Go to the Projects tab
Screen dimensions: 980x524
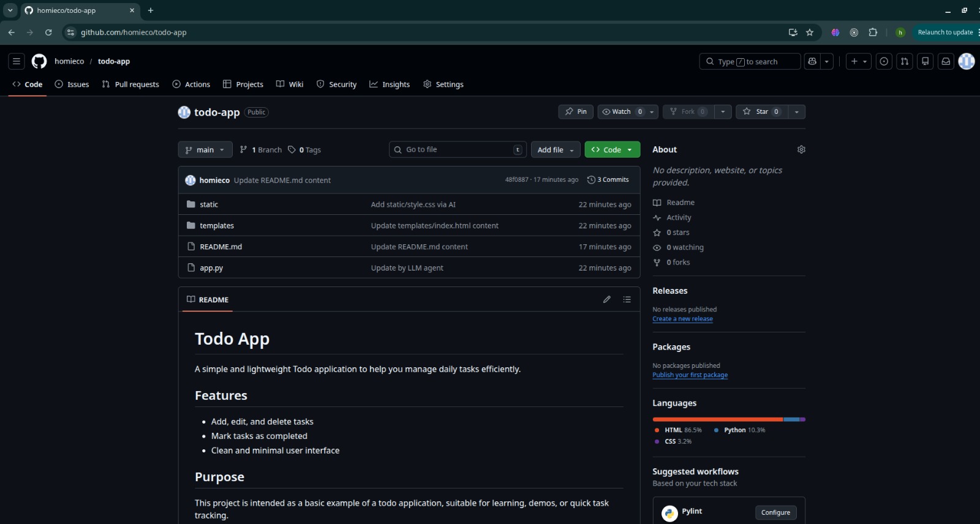click(x=243, y=84)
